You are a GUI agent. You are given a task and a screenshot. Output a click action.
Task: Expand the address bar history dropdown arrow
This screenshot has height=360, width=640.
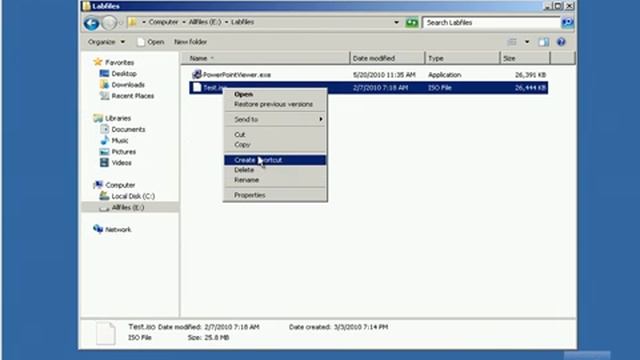coord(396,22)
